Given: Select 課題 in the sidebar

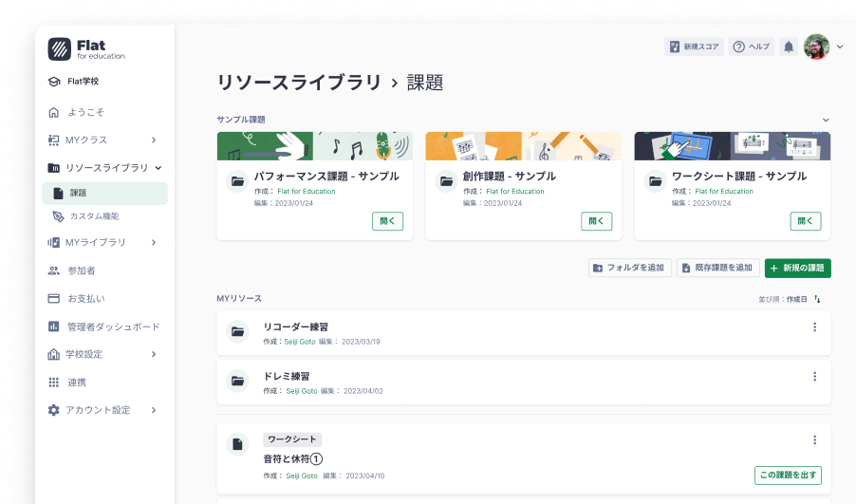Looking at the screenshot, I should pyautogui.click(x=104, y=194).
